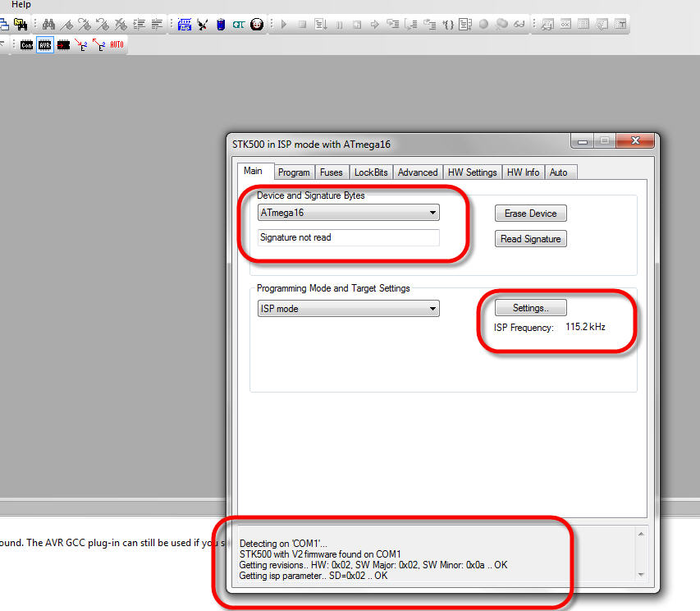
Task: Click the Break pause icon
Action: [339, 25]
